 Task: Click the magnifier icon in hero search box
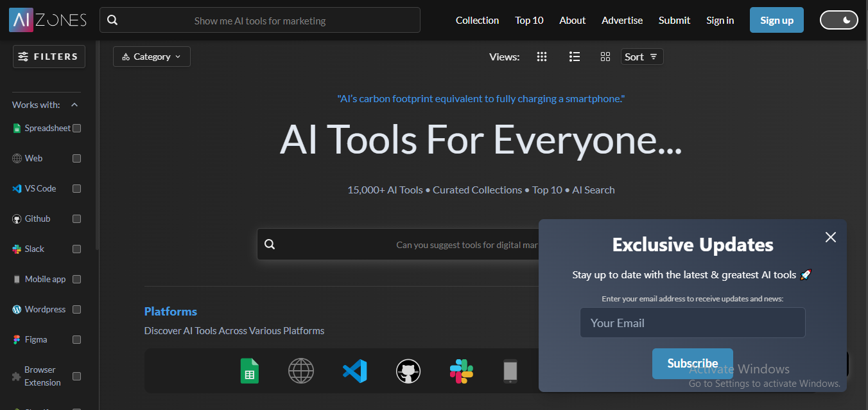270,244
